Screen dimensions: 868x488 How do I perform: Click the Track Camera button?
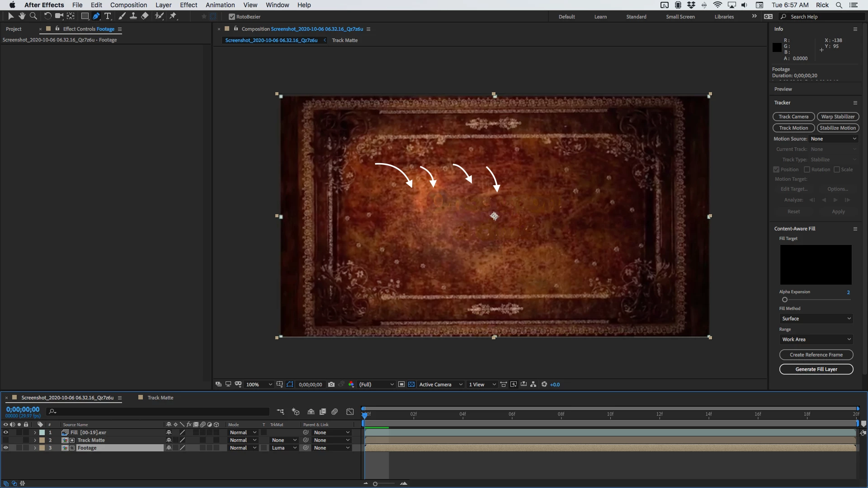click(x=793, y=117)
